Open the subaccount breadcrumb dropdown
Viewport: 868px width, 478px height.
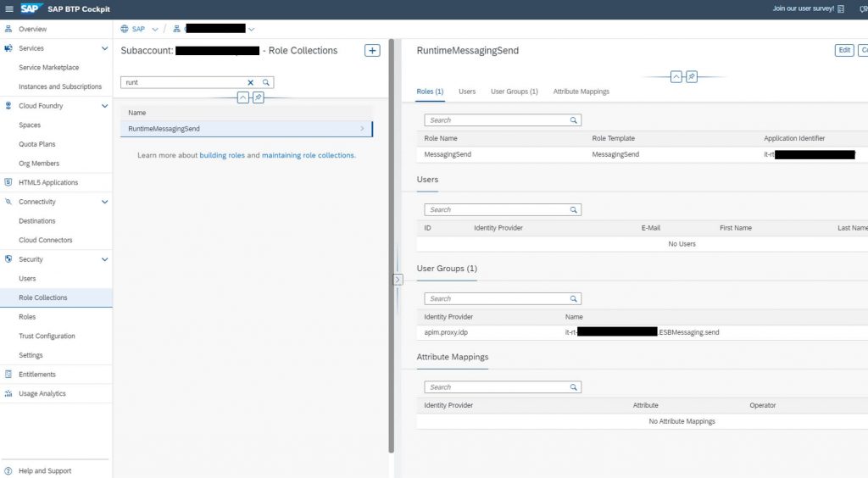tap(251, 30)
